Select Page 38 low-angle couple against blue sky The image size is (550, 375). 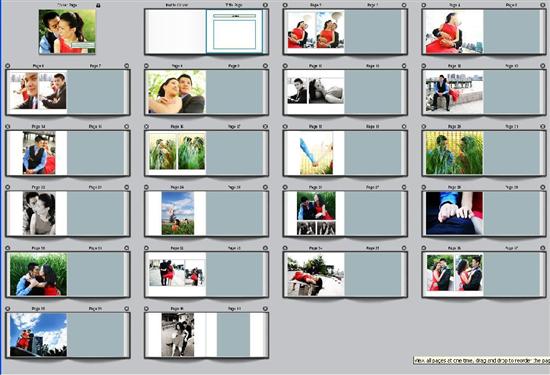(38, 335)
